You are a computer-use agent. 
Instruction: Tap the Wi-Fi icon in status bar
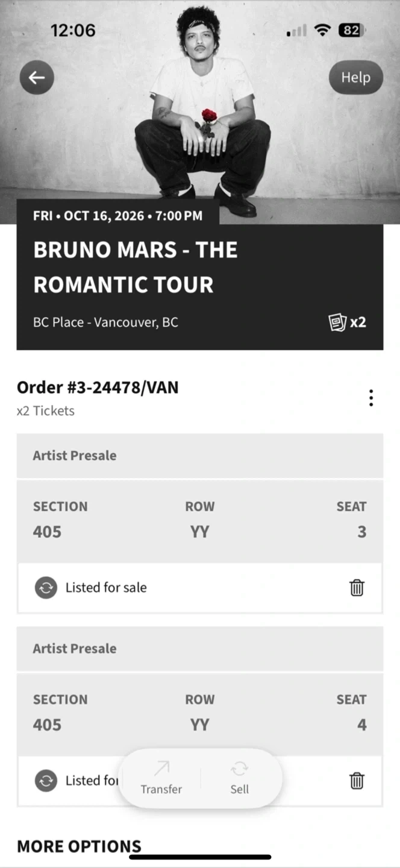pyautogui.click(x=323, y=30)
